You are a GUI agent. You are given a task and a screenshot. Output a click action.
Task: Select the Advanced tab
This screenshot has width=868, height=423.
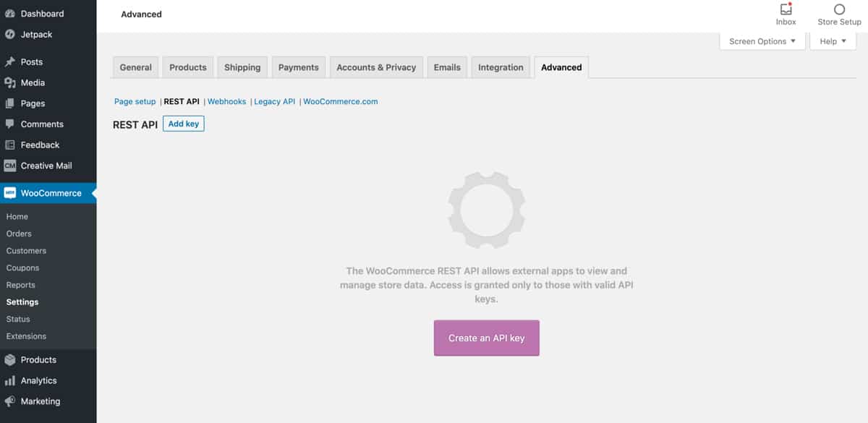click(x=561, y=67)
